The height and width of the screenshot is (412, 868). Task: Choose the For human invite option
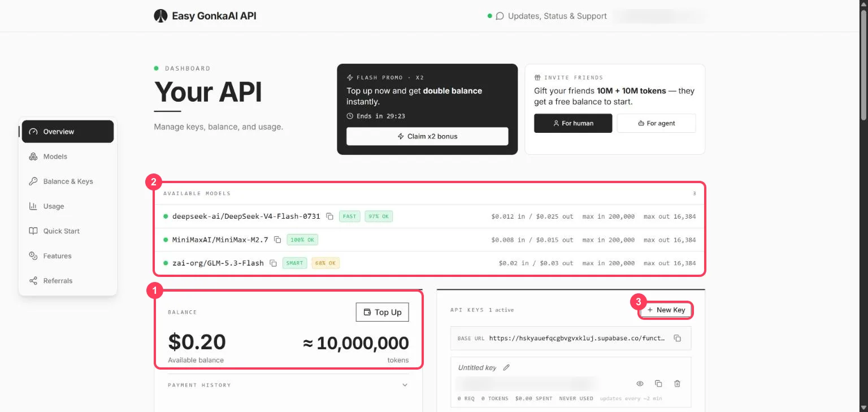(573, 123)
